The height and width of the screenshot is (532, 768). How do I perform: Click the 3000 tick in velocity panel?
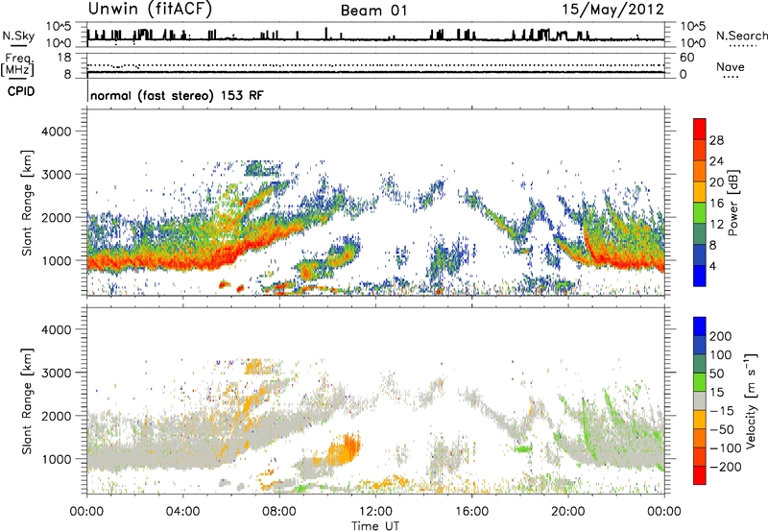[x=57, y=373]
